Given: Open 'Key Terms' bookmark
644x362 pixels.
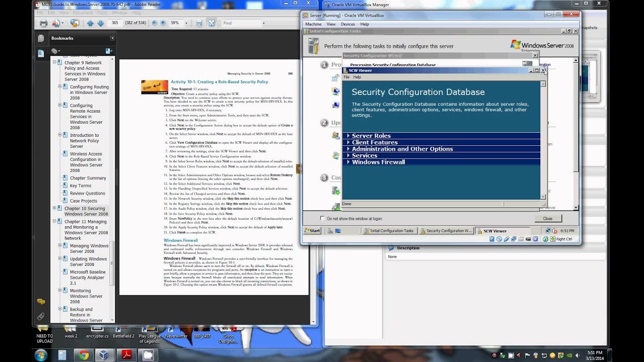Looking at the screenshot, I should [80, 186].
